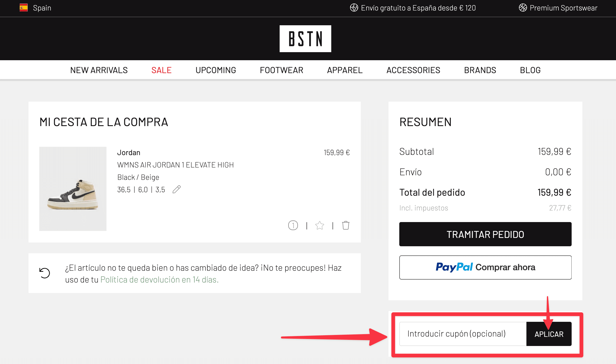
Task: Open the Política de devolución link
Action: click(x=159, y=279)
